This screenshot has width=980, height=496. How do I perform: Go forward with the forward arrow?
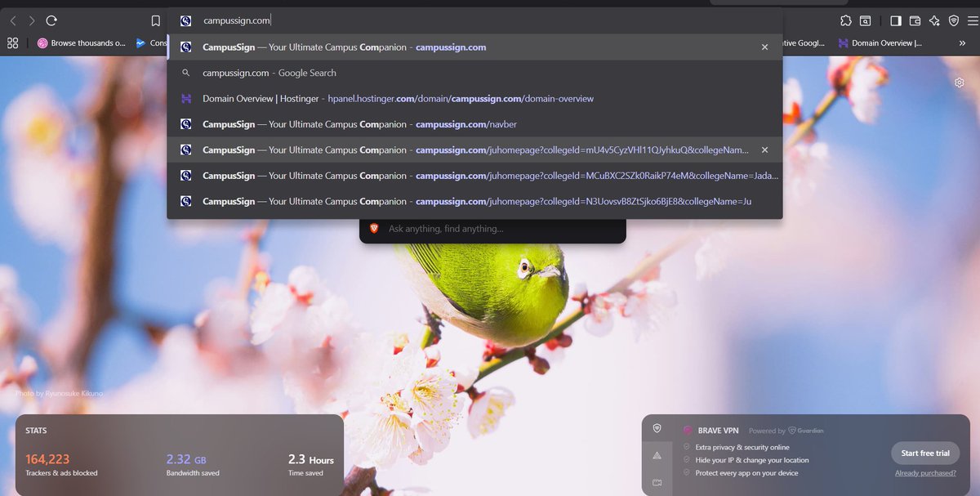(x=32, y=20)
